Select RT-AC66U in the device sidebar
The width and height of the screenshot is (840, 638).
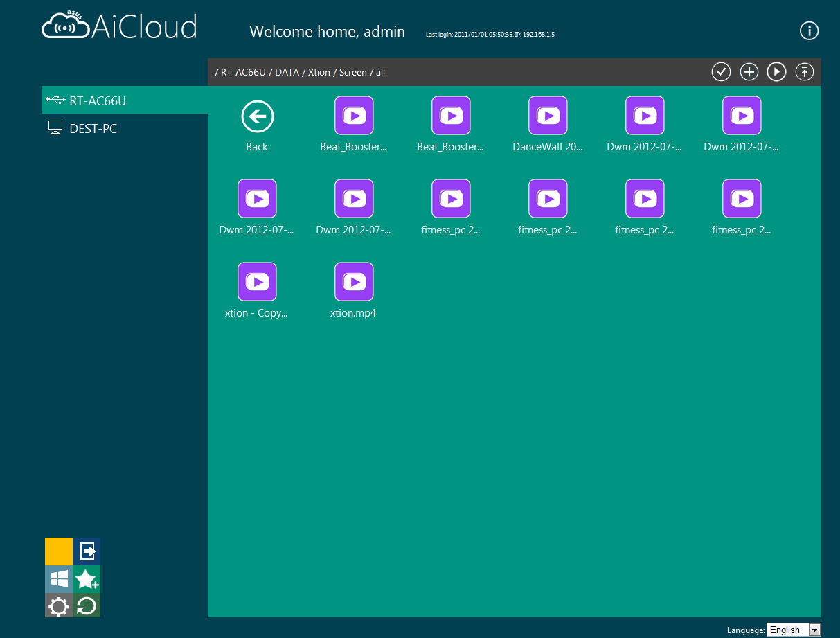point(125,100)
